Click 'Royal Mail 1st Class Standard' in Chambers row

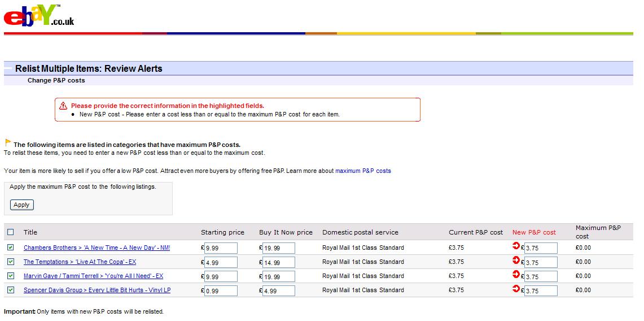pyautogui.click(x=363, y=248)
